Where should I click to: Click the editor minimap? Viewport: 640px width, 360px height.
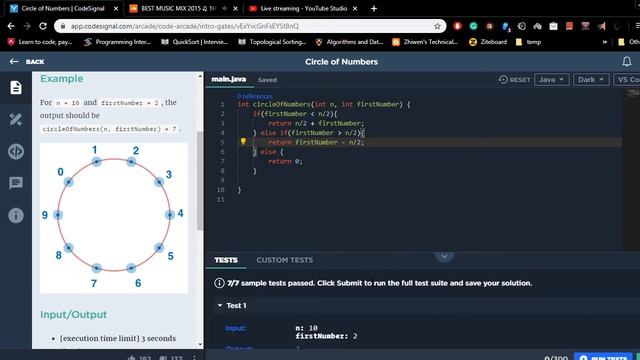coord(631,169)
